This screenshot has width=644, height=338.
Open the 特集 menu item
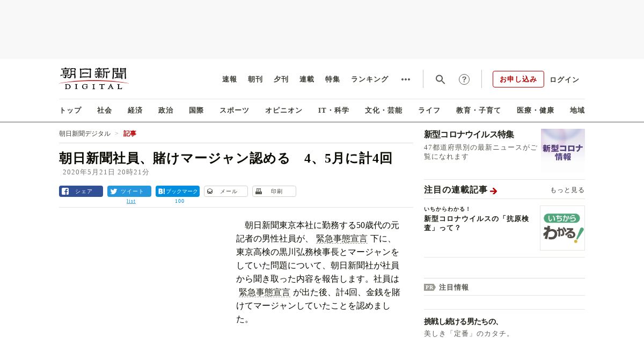(x=333, y=79)
